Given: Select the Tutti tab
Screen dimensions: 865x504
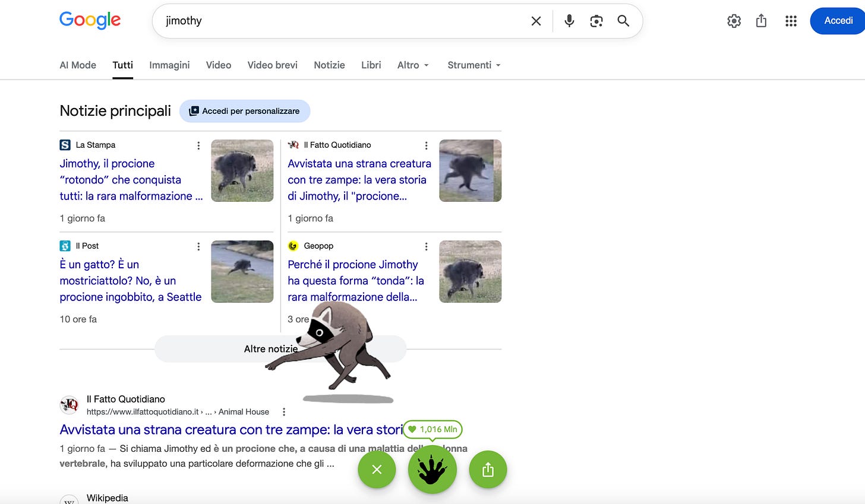Looking at the screenshot, I should pyautogui.click(x=123, y=65).
